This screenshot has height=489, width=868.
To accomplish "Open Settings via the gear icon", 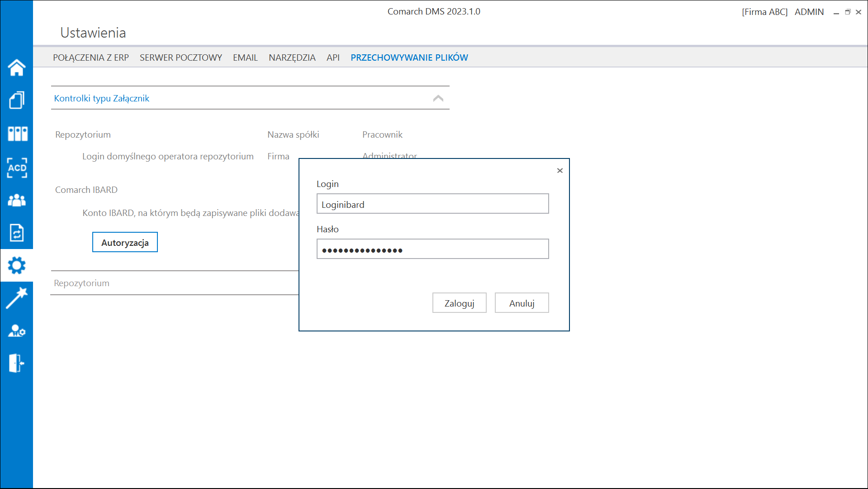I will 17,266.
